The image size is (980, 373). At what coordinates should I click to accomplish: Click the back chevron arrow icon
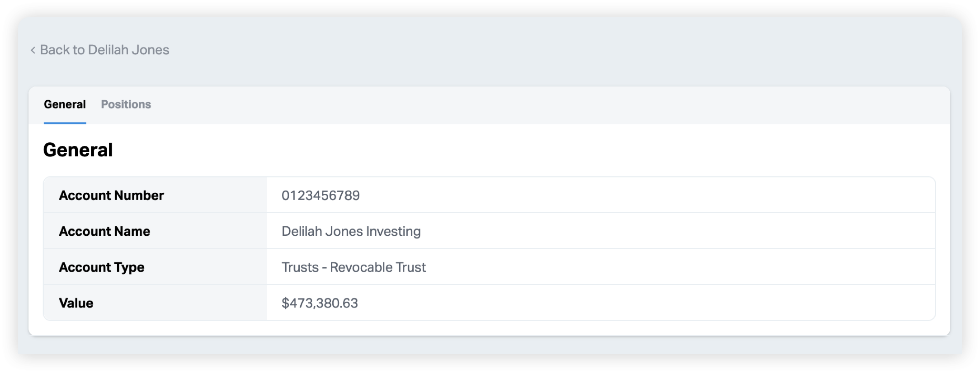click(33, 50)
